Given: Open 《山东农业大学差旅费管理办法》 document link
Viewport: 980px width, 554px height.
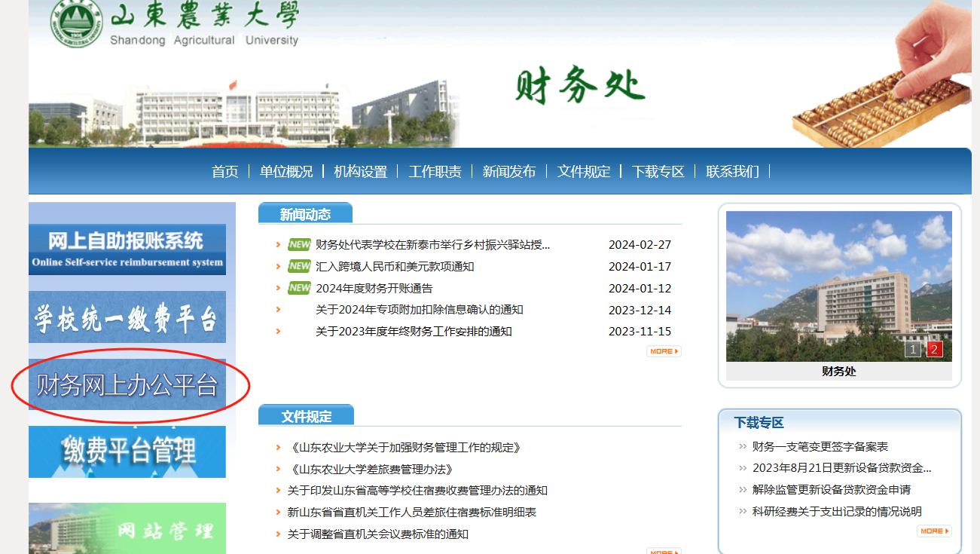Looking at the screenshot, I should [371, 470].
